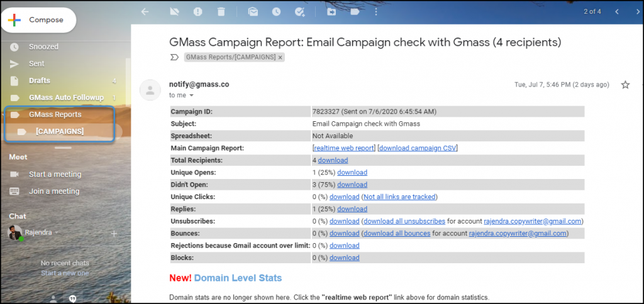Click the sender name notify@gmass.co
The height and width of the screenshot is (304, 644).
tap(199, 85)
